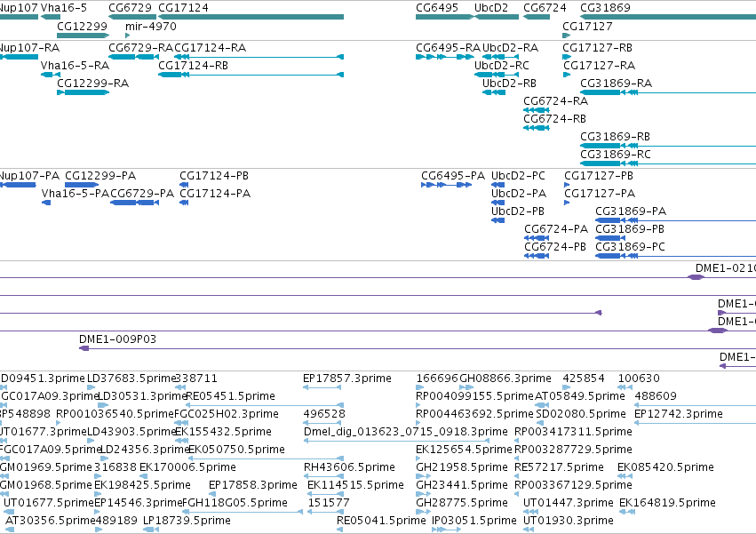Select the Vha16-5 gene label
The image size is (756, 534).
point(64,8)
